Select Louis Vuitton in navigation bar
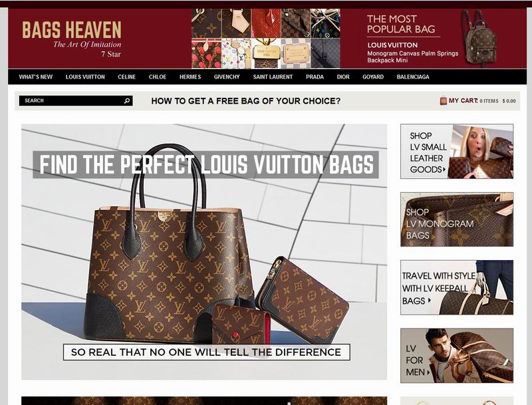Viewport: 532px width, 405px height. pos(85,77)
